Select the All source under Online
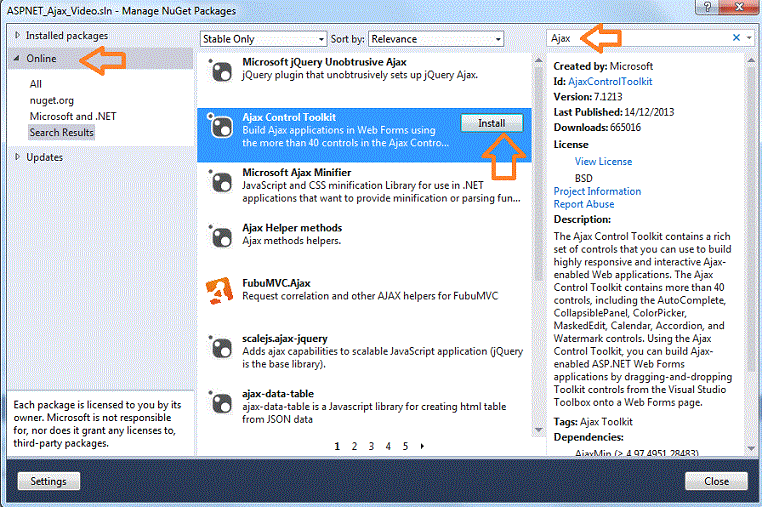Screen dimensions: 762x507 [x=35, y=84]
